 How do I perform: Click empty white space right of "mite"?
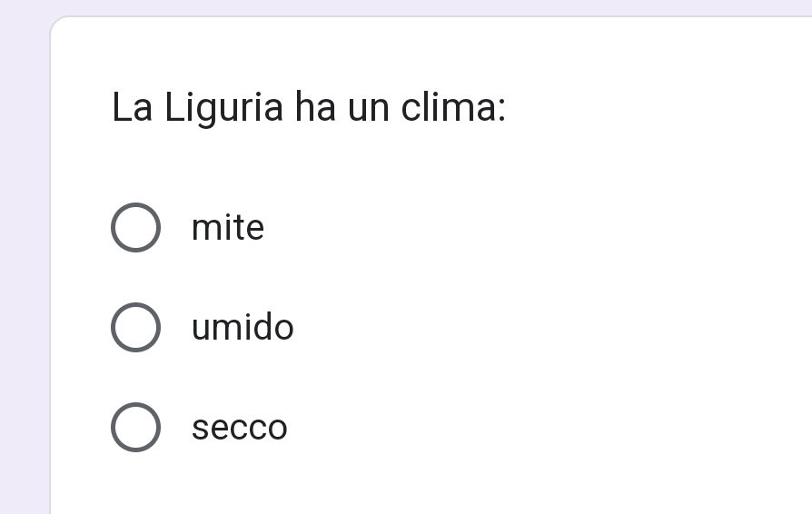tap(545, 227)
